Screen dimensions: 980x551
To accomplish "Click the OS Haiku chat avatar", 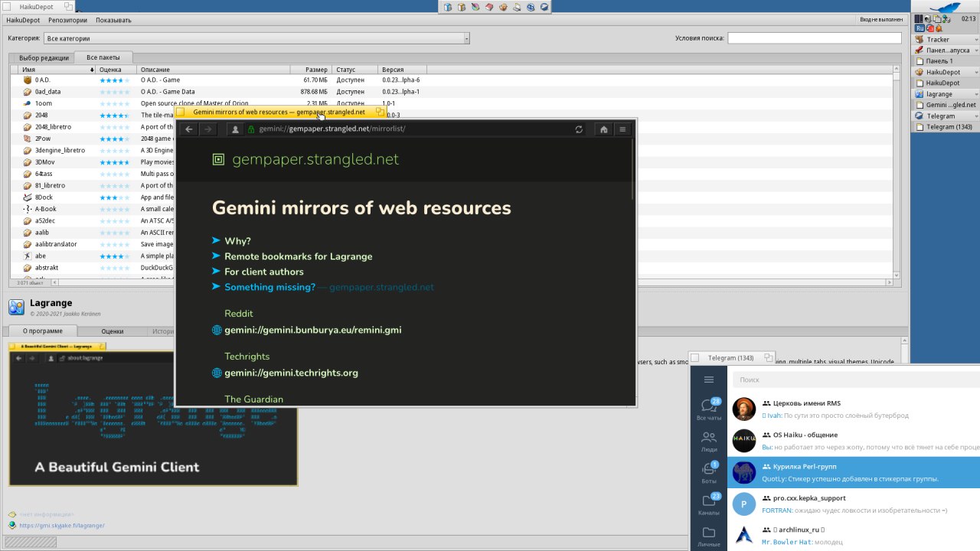I will [x=744, y=440].
